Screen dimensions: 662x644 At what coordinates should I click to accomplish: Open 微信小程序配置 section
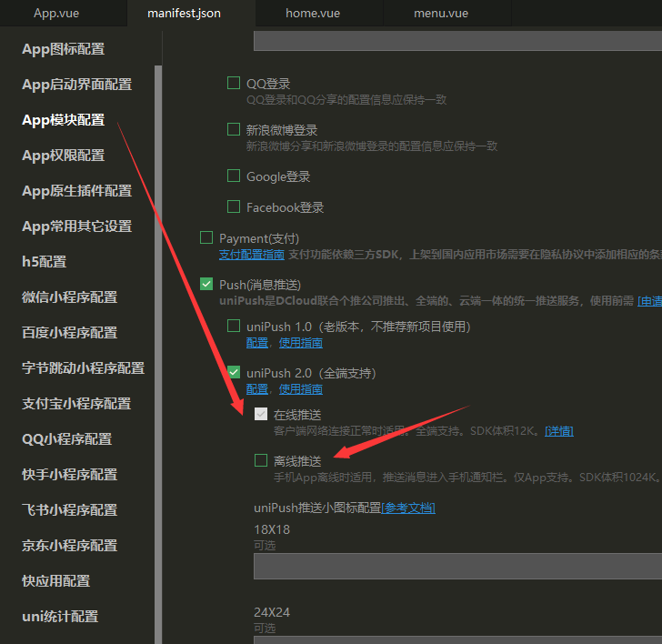(x=69, y=297)
